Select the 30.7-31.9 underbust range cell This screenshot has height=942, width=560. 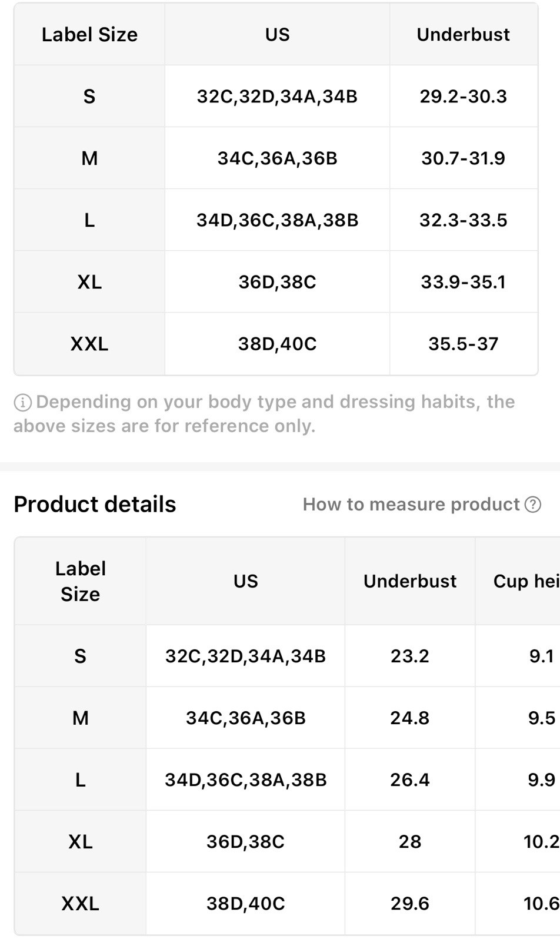click(463, 158)
